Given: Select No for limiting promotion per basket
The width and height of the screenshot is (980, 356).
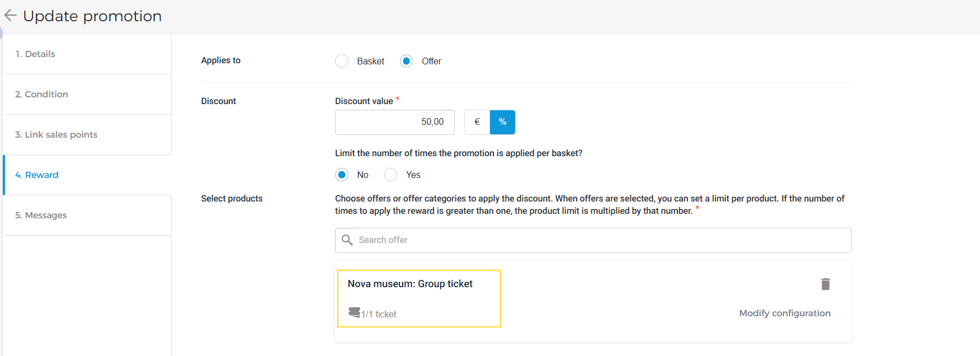Looking at the screenshot, I should click(x=342, y=175).
